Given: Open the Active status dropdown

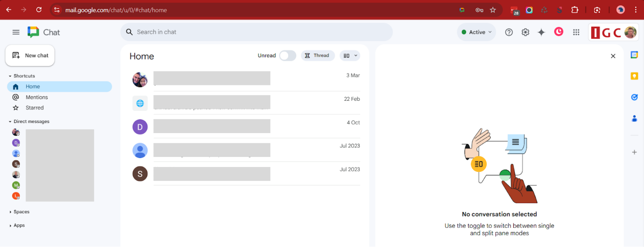Looking at the screenshot, I should [x=476, y=32].
